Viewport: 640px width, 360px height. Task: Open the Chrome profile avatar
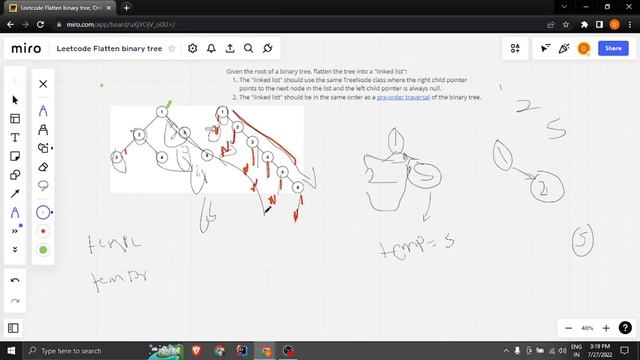point(614,24)
